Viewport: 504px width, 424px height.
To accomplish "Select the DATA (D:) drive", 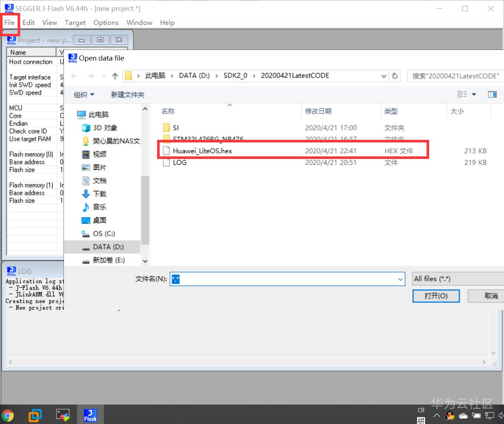I will pyautogui.click(x=103, y=247).
